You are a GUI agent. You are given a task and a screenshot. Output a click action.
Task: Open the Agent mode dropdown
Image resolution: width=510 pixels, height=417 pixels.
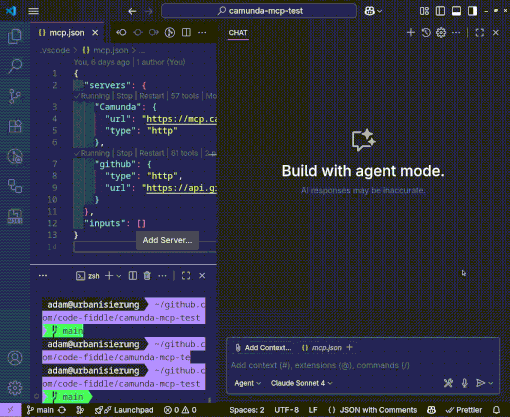click(x=248, y=383)
